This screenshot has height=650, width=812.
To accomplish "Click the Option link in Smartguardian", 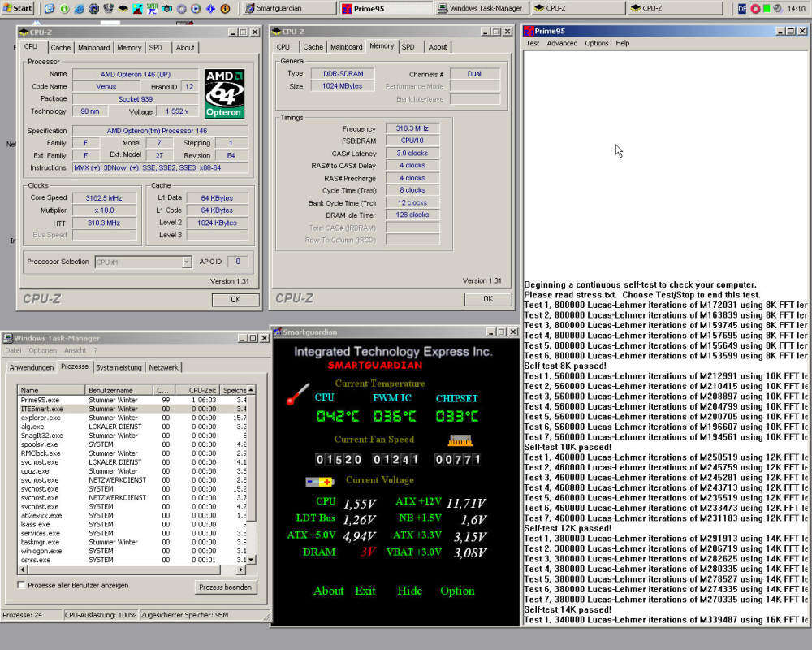I will (457, 591).
